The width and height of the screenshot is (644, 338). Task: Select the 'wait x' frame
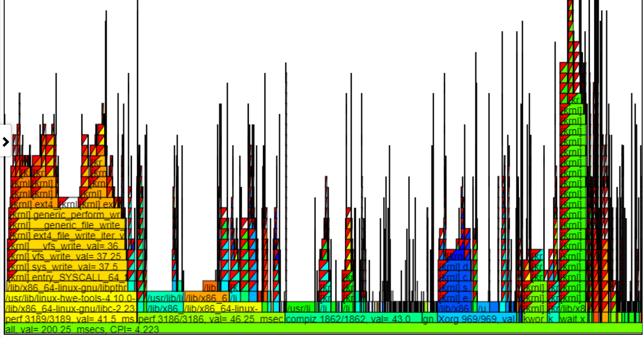(573, 319)
